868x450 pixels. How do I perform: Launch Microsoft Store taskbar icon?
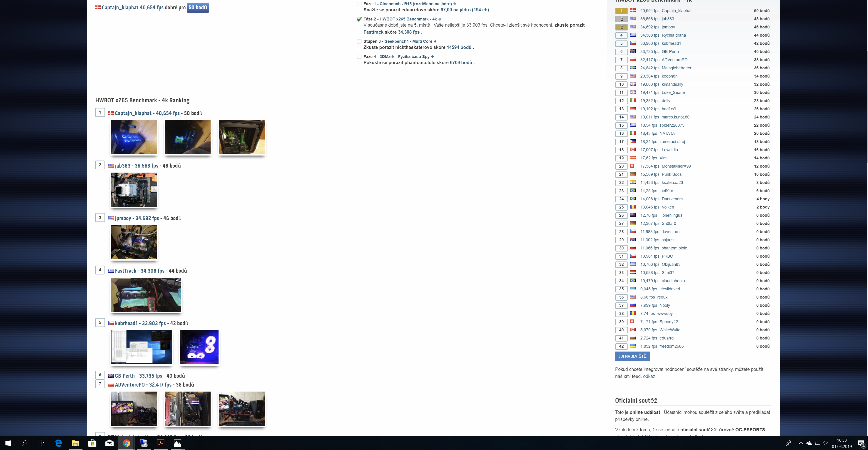point(92,443)
